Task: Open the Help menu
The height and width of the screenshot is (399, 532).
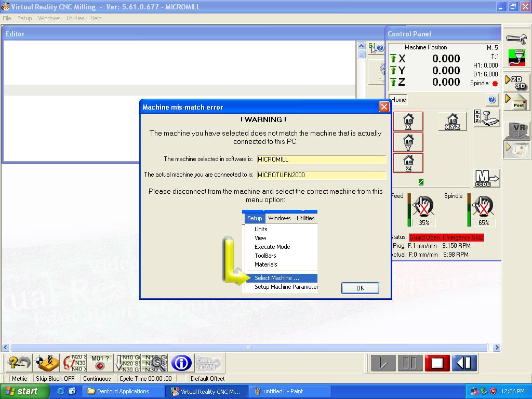Action: [x=96, y=18]
